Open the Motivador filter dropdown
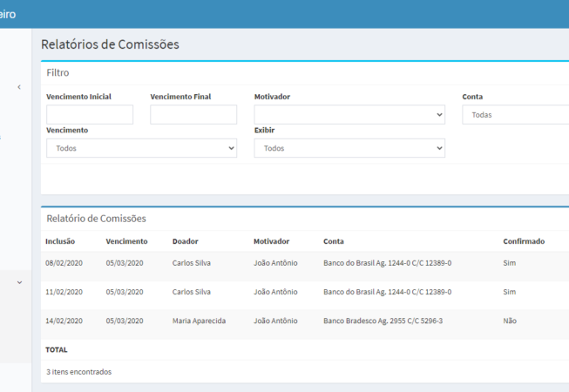The image size is (569, 392). [x=349, y=114]
